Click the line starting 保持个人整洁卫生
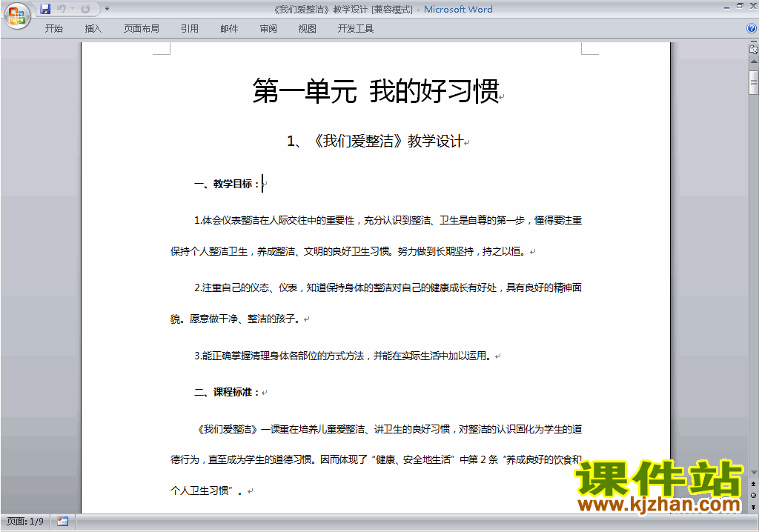 coord(348,251)
